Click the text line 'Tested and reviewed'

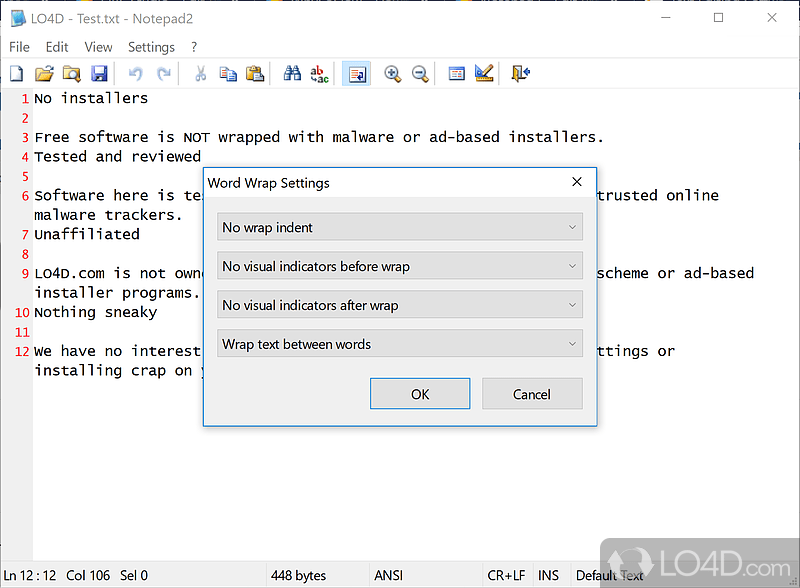pos(118,157)
